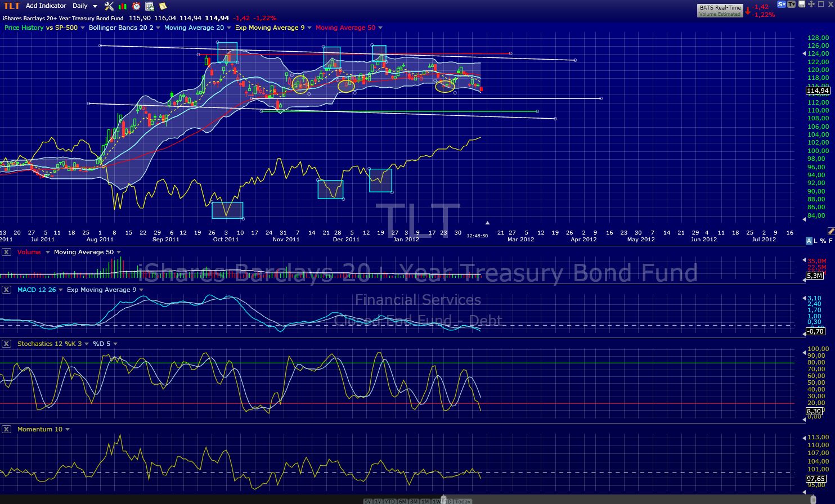The height and width of the screenshot is (504, 835).
Task: Expand the Momentum 10 dropdown
Action: tap(68, 429)
